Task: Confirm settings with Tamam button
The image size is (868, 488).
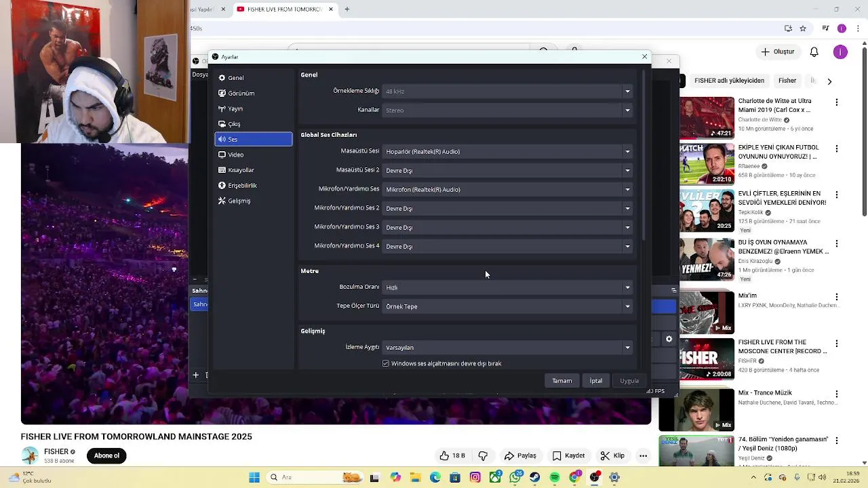Action: click(561, 381)
